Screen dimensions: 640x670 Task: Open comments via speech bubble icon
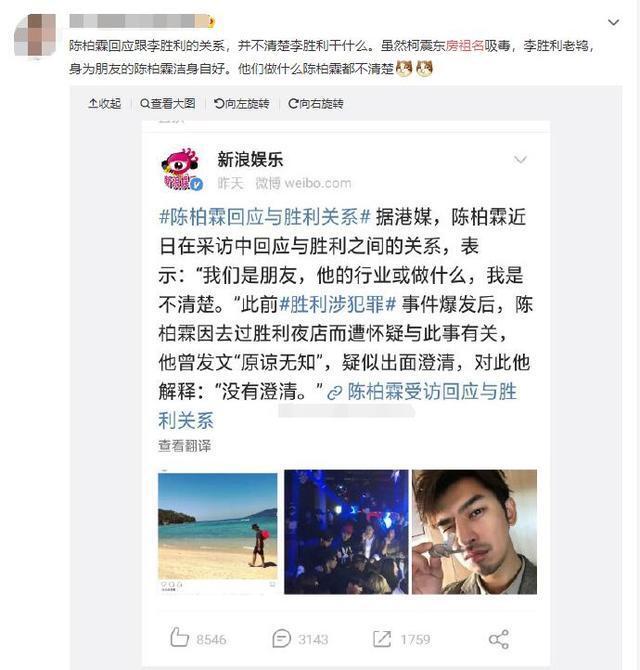(x=281, y=639)
